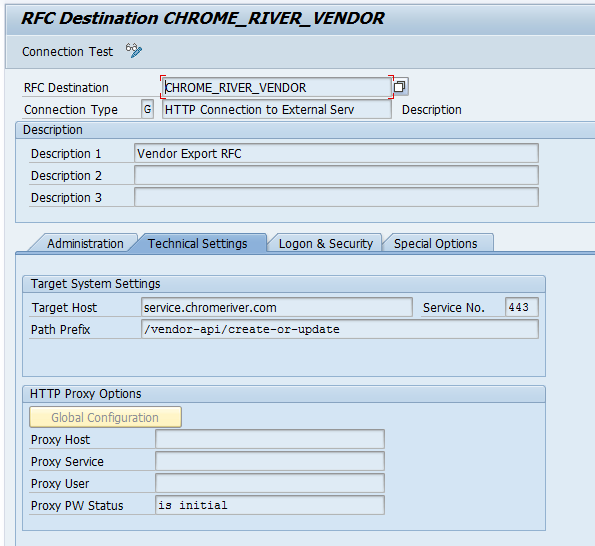Viewport: 595px width, 546px height.
Task: Click into the Proxy Service field
Action: (x=270, y=461)
